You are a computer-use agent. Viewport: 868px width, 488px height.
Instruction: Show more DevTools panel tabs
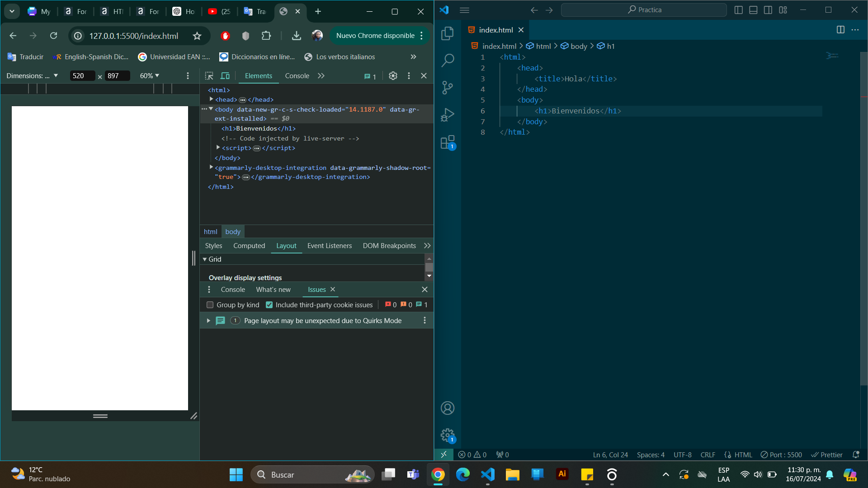[321, 76]
